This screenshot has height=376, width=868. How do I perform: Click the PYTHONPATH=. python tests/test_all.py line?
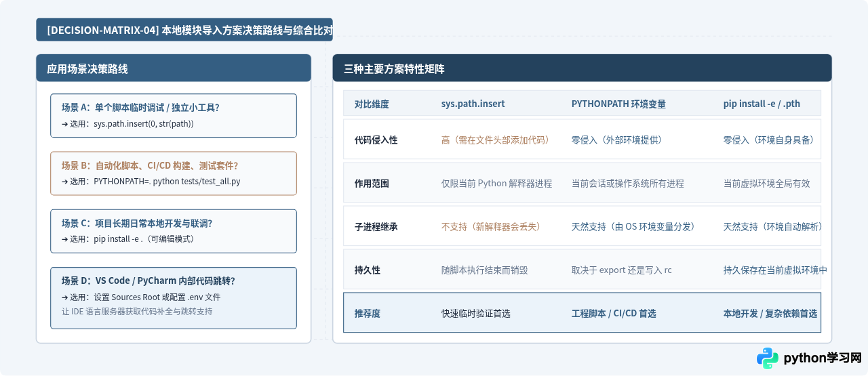[151, 182]
